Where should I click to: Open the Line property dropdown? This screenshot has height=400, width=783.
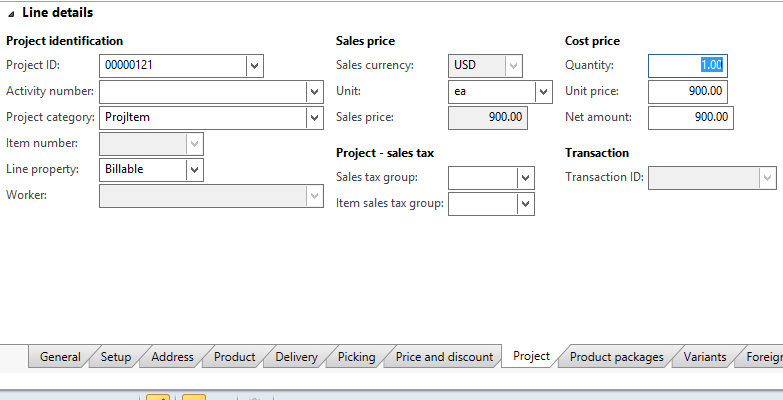[x=195, y=170]
